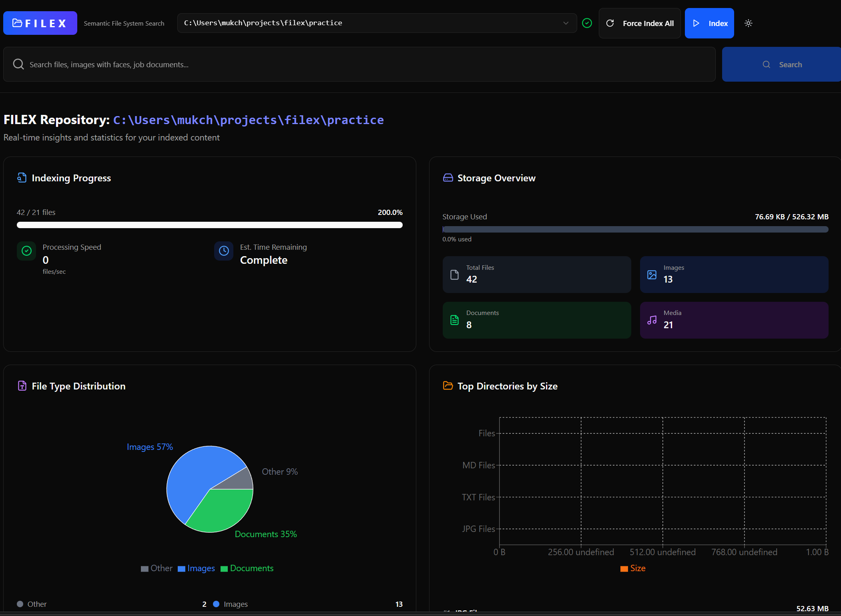
Task: Click the Indexing Progress file icon
Action: 22,178
